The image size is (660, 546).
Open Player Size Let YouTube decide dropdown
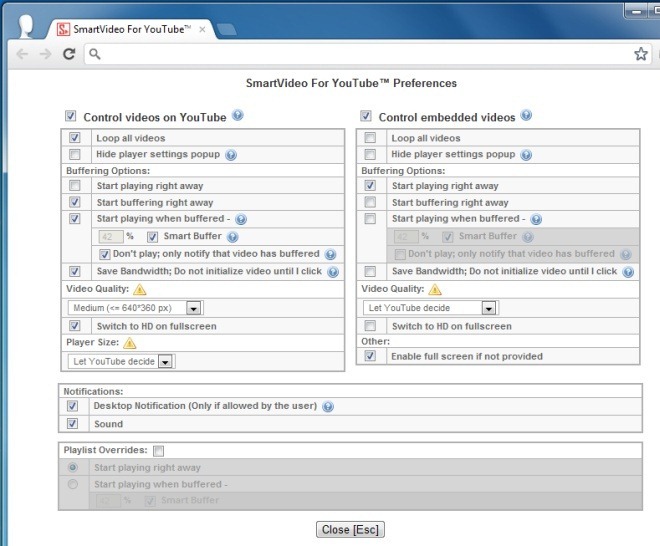(x=121, y=362)
